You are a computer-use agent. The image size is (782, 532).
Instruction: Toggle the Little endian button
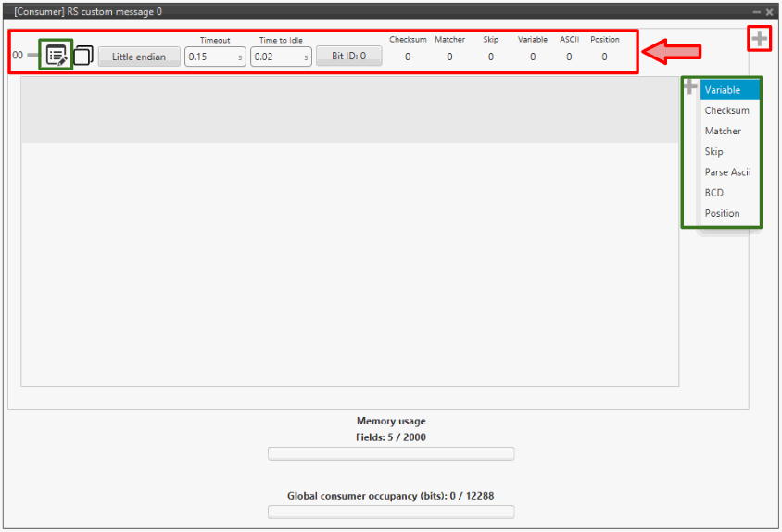139,57
